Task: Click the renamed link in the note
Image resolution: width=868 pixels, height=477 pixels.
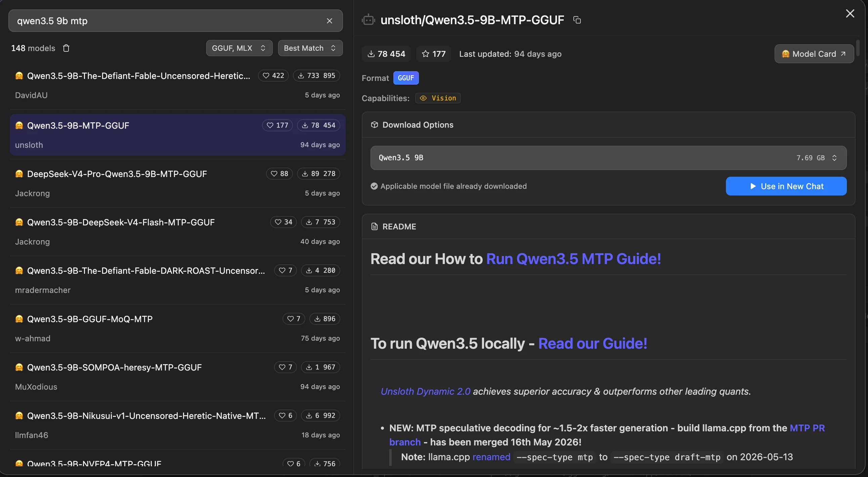Action: [491, 457]
